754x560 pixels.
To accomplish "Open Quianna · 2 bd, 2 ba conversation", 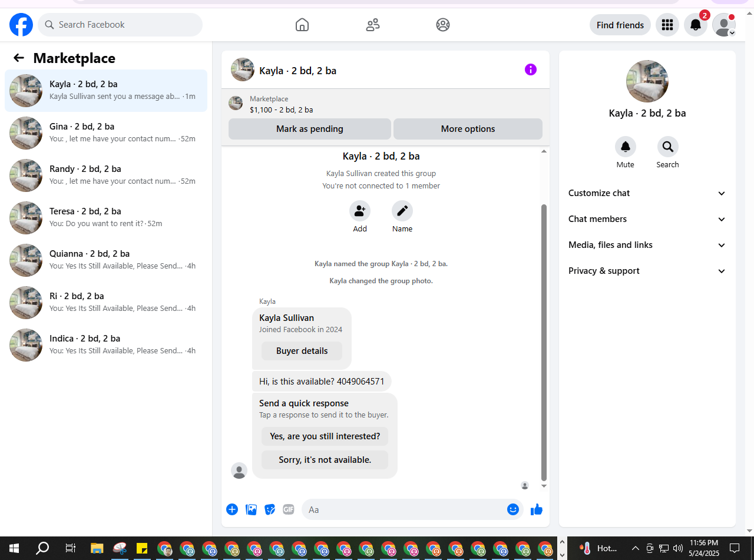I will tap(106, 260).
